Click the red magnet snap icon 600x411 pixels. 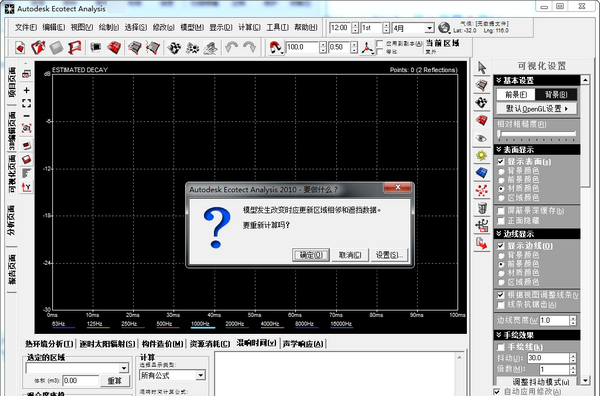click(x=276, y=48)
